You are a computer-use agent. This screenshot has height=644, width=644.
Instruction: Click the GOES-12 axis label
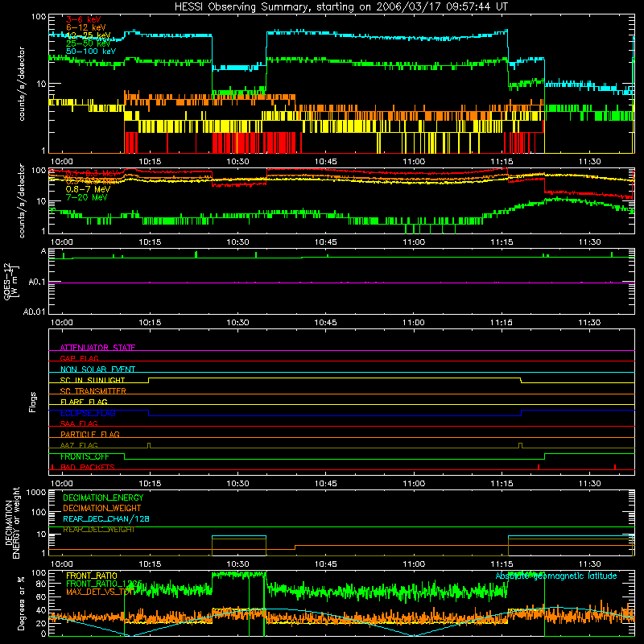(x=11, y=282)
